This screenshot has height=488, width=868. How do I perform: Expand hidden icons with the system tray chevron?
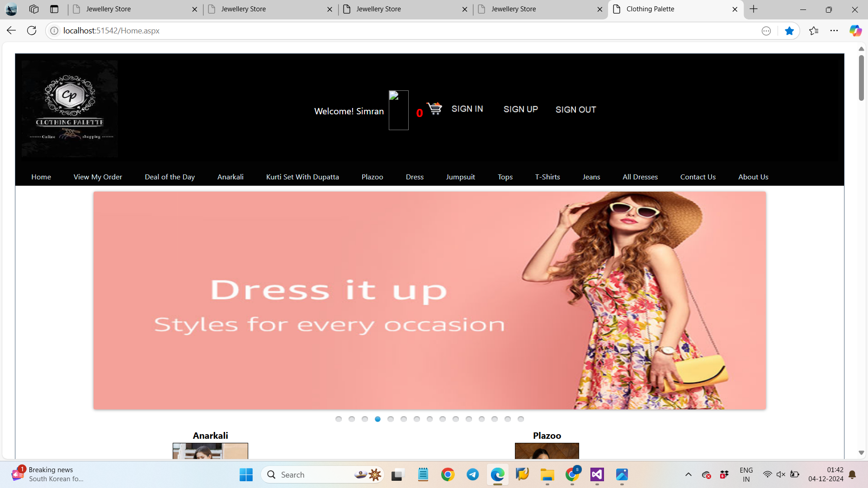pos(689,474)
